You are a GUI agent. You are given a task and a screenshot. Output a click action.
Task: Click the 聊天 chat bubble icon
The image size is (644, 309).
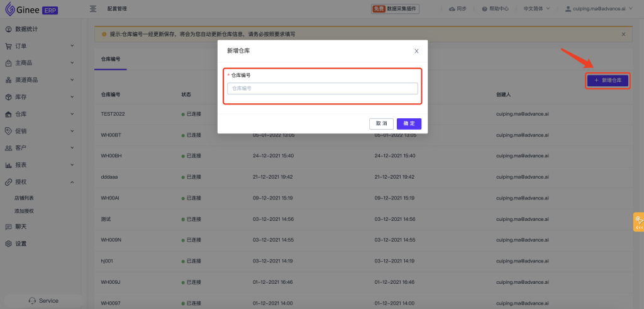coord(8,227)
